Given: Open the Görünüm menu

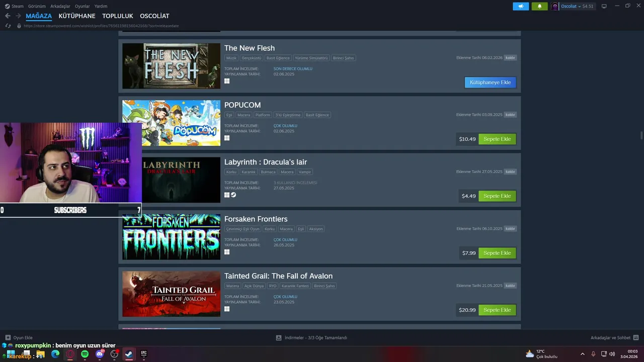Looking at the screenshot, I should (37, 6).
